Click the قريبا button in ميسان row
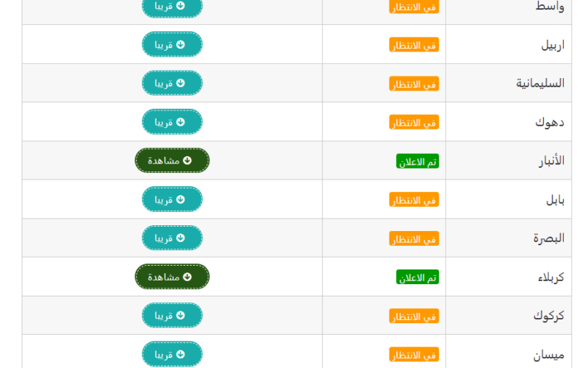Viewport: 588px width, 368px height. [172, 354]
